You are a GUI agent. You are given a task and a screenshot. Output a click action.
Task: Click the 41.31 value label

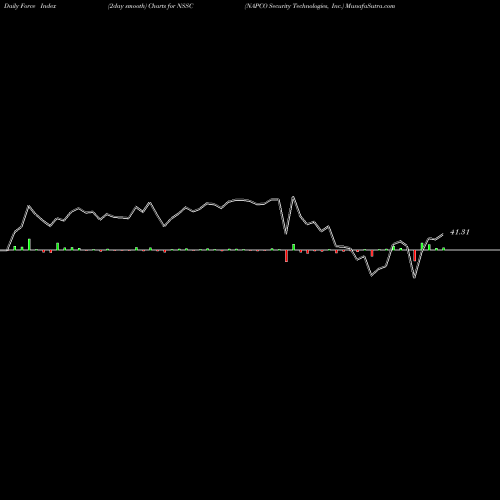point(460,232)
